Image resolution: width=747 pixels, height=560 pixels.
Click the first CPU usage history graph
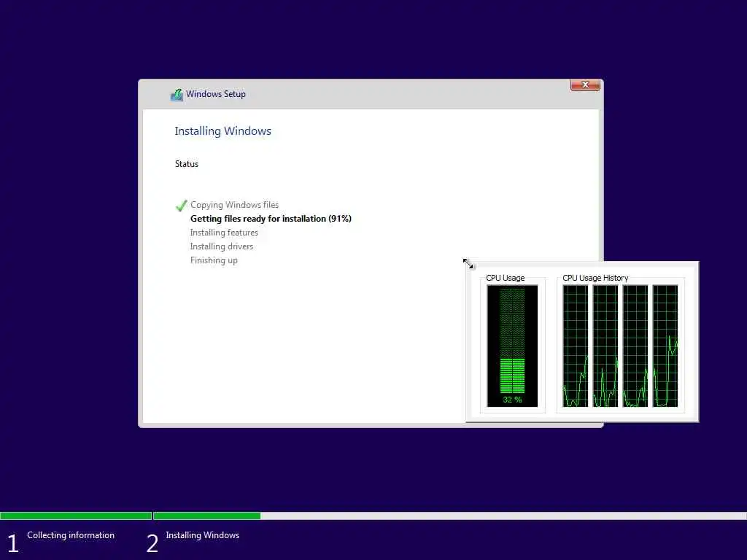576,346
